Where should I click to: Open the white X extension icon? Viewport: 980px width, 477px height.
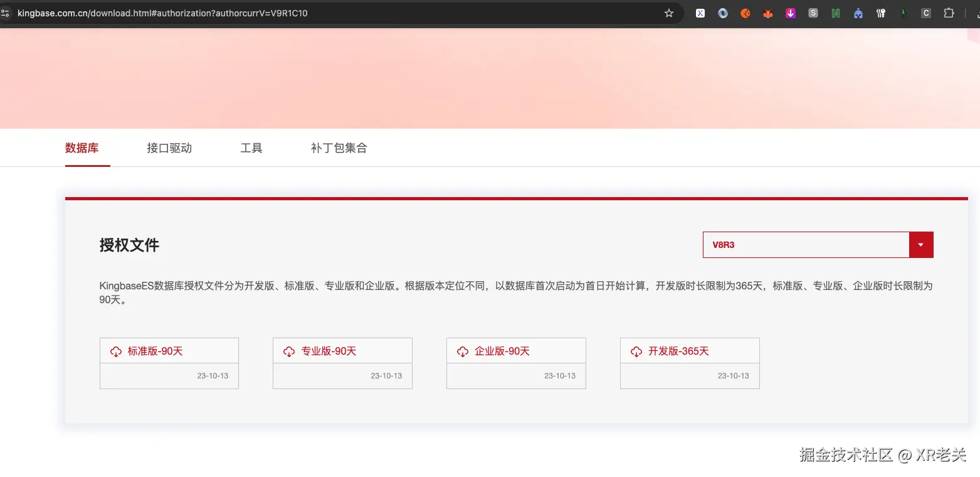tap(700, 13)
